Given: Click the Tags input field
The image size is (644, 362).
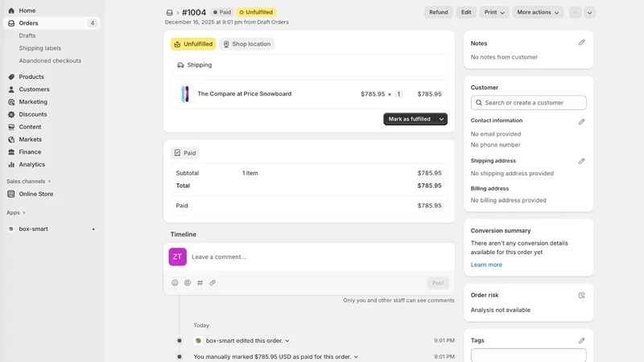Looking at the screenshot, I should (x=529, y=355).
